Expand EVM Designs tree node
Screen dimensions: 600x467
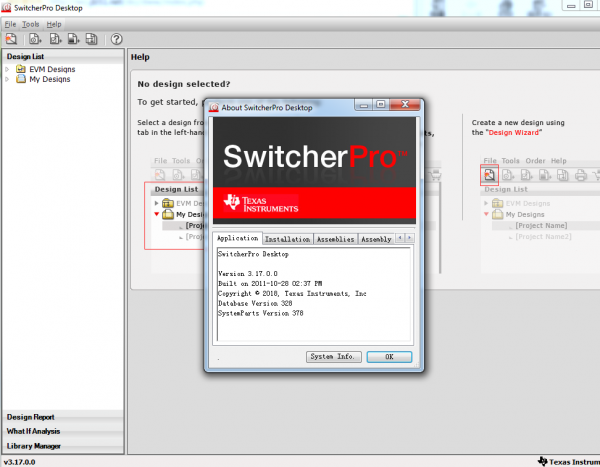pos(7,69)
